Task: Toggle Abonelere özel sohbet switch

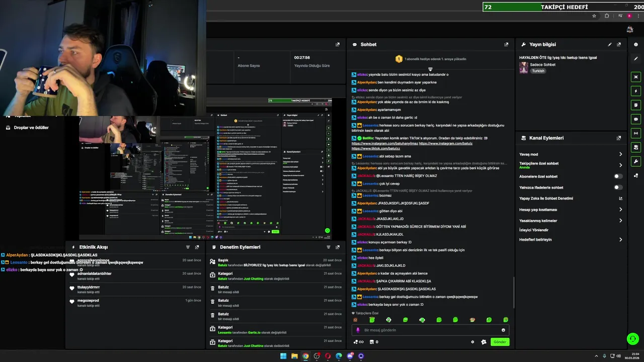Action: pos(618,176)
